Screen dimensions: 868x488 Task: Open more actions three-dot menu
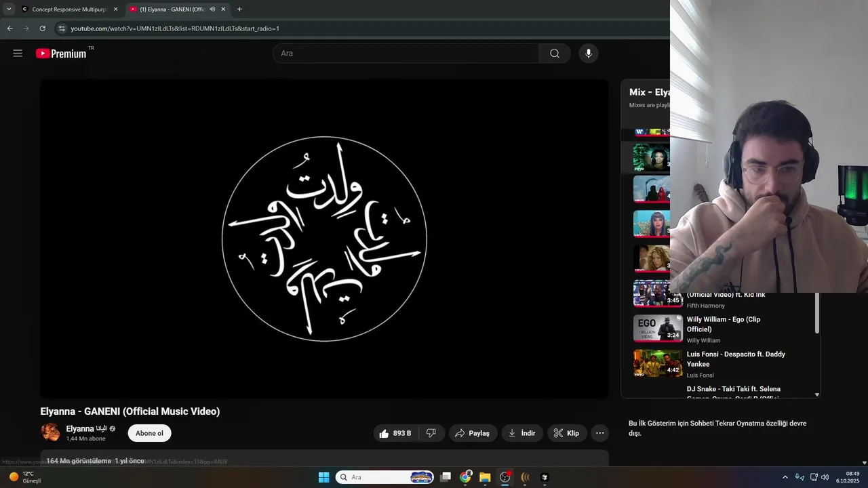click(x=600, y=433)
